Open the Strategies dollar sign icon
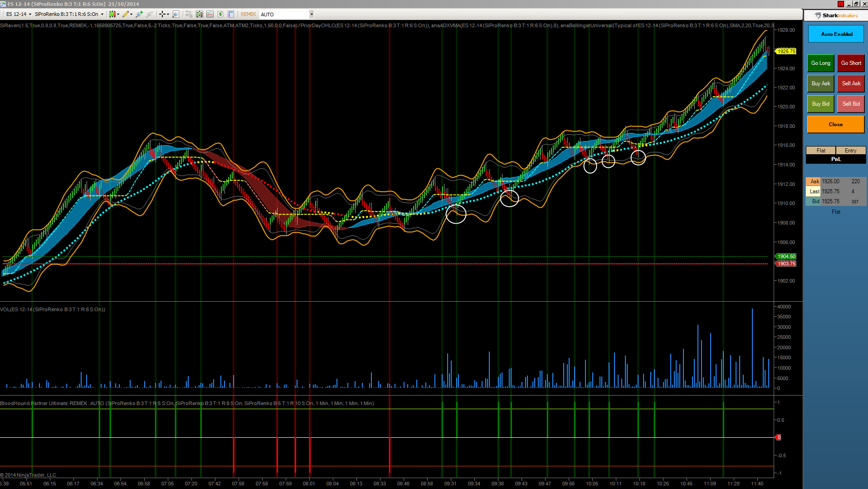The image size is (868, 489). point(220,14)
